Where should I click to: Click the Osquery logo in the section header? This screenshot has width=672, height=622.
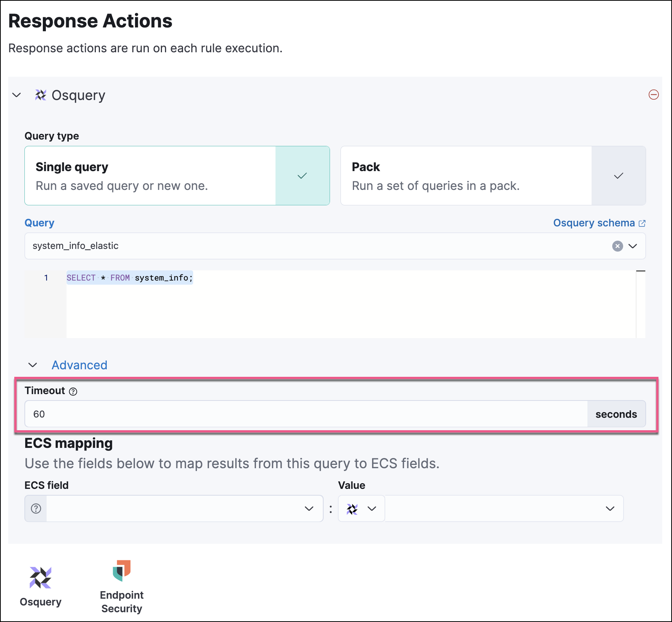41,95
